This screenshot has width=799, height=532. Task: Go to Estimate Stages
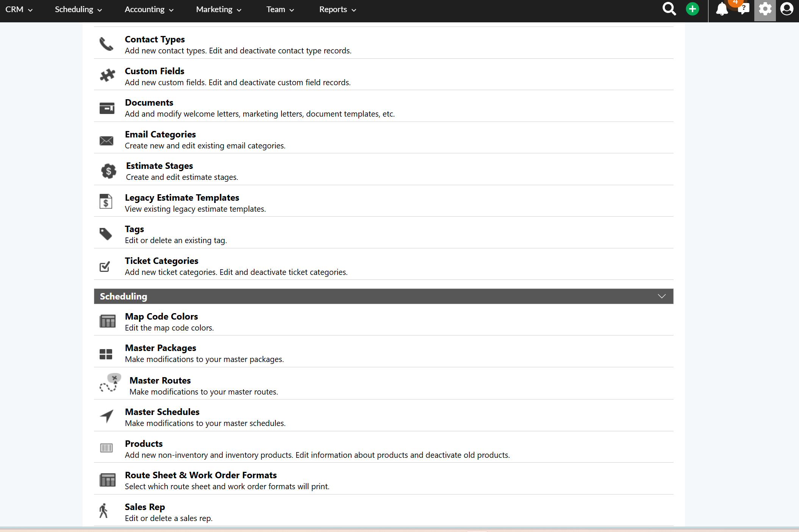coord(159,166)
